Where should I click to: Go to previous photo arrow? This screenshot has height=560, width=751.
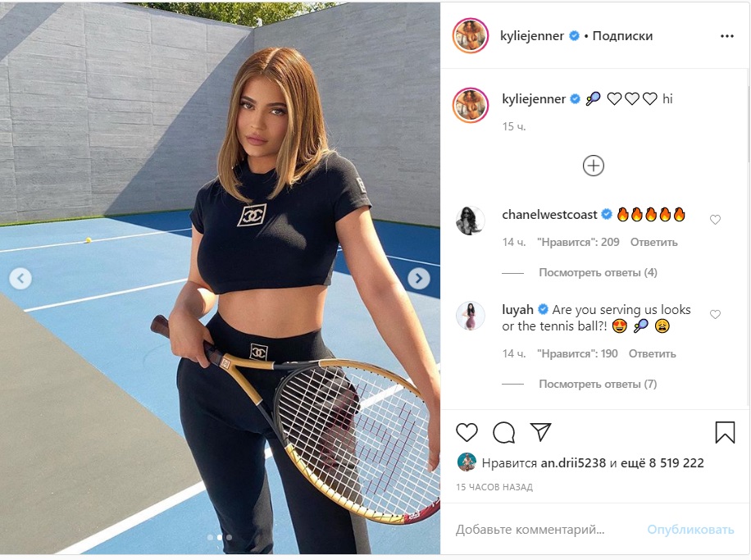click(20, 278)
